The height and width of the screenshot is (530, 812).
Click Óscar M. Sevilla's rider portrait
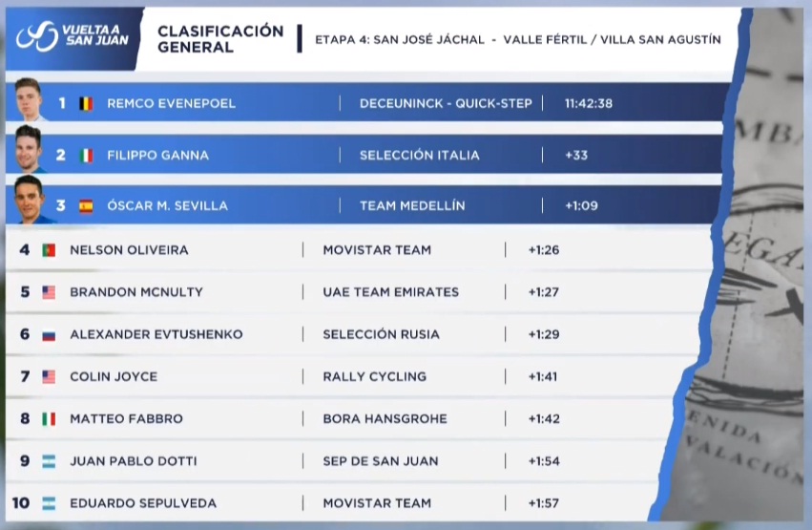point(29,199)
